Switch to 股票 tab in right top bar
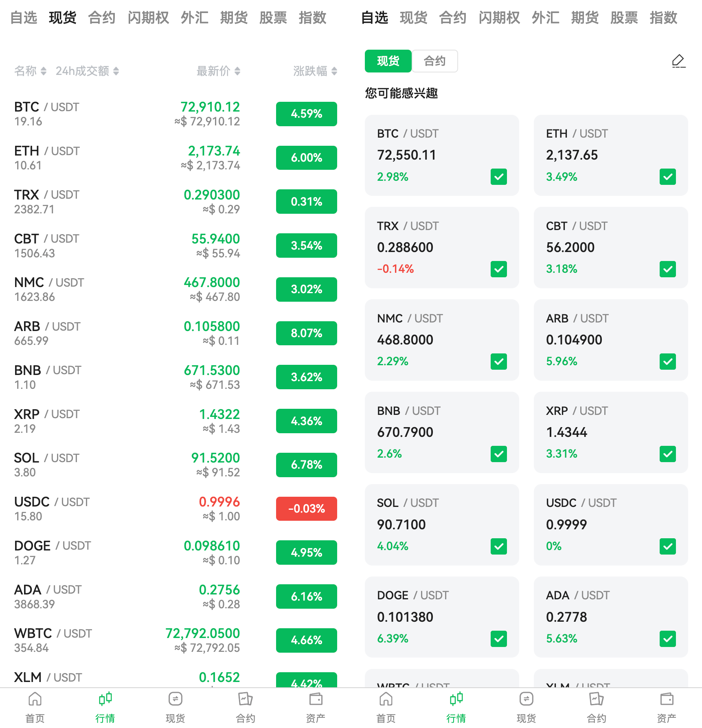The width and height of the screenshot is (702, 728). pos(624,18)
